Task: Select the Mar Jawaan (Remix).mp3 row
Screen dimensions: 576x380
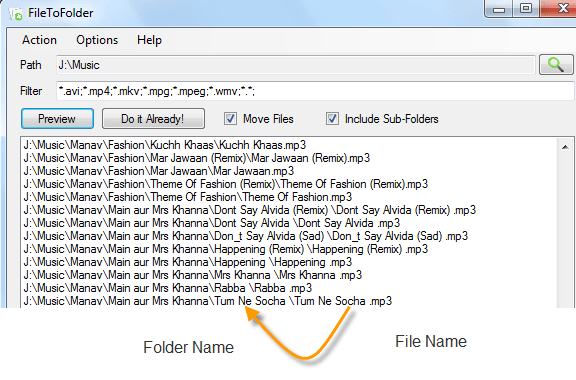Action: 197,158
